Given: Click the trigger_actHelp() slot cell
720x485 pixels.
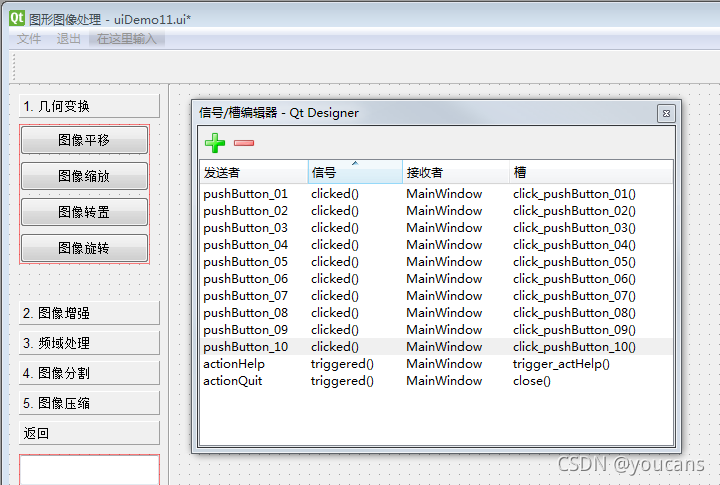Looking at the screenshot, I should tap(561, 364).
